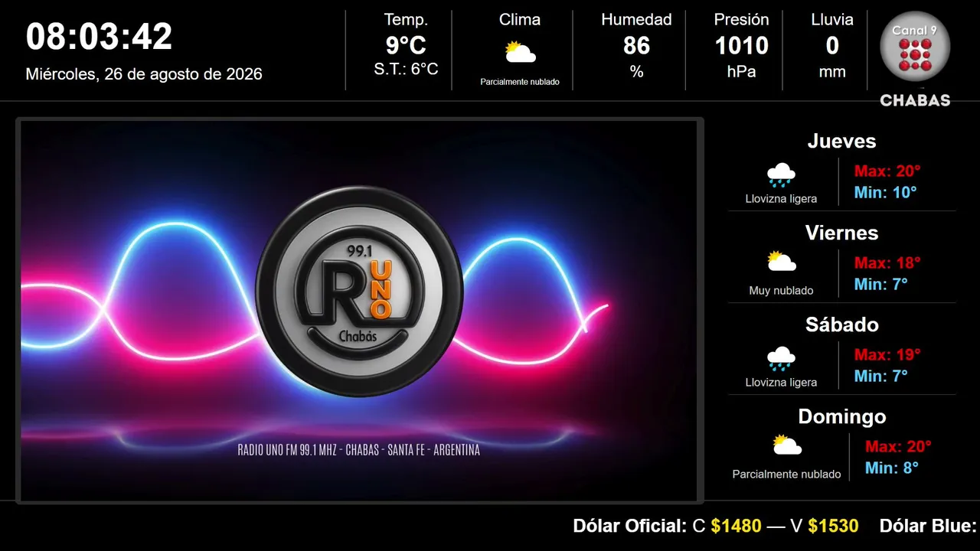Click Llovizna ligera in the Sábado forecast
This screenshot has height=551, width=980.
(781, 383)
